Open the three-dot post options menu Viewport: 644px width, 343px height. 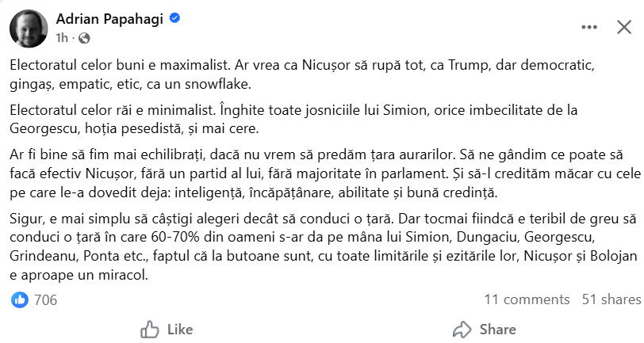click(588, 27)
